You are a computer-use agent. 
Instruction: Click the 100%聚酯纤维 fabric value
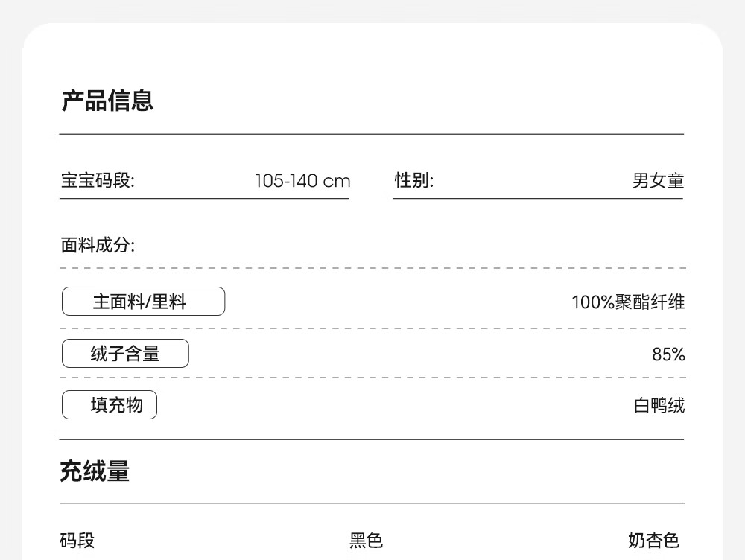(x=627, y=302)
